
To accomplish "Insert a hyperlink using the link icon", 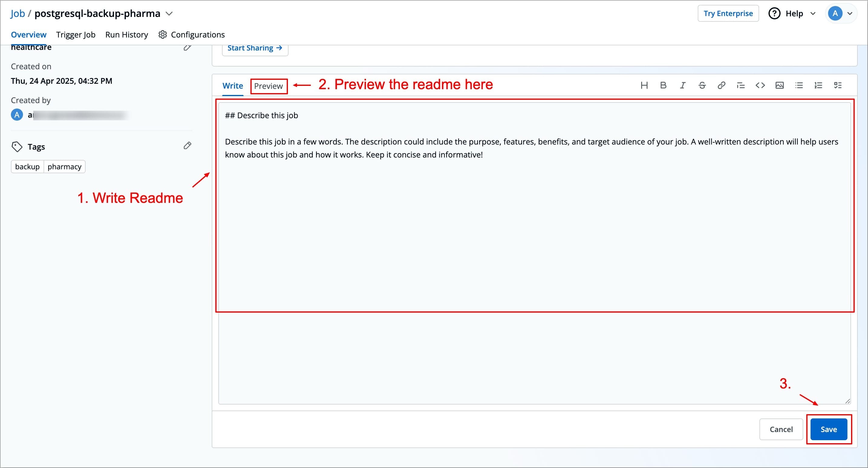I will click(721, 85).
